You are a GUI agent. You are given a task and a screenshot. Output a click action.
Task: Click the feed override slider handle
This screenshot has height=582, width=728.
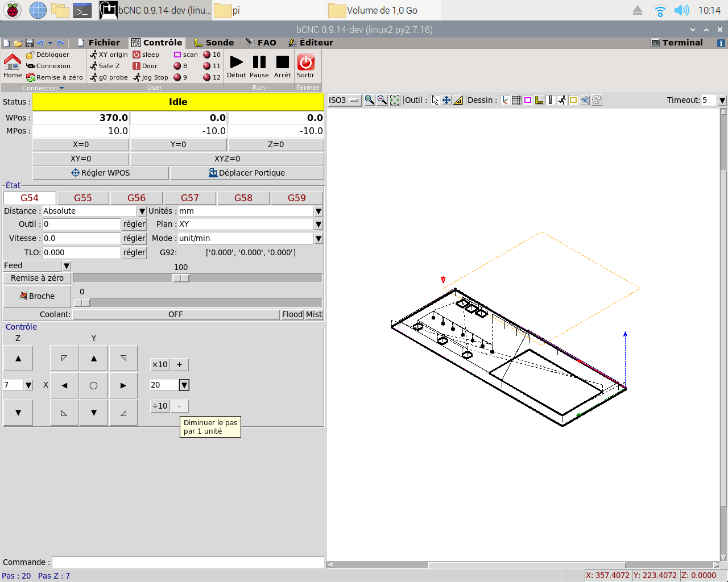point(181,278)
